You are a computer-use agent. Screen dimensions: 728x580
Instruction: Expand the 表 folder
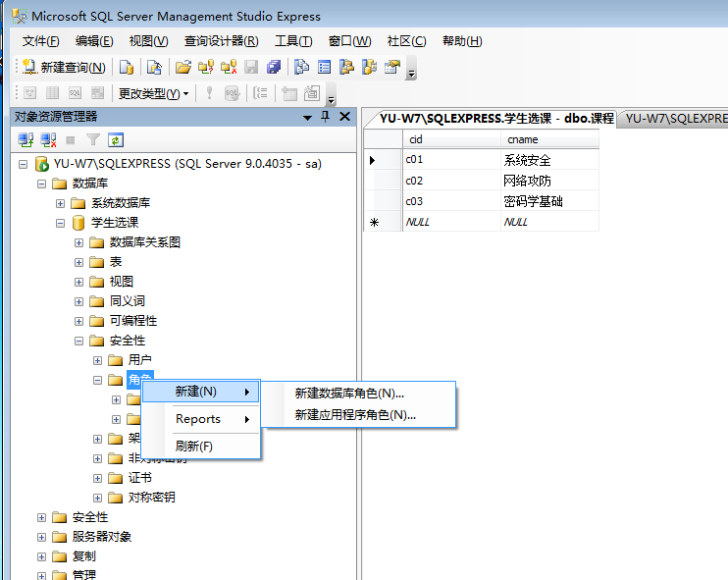(x=78, y=262)
